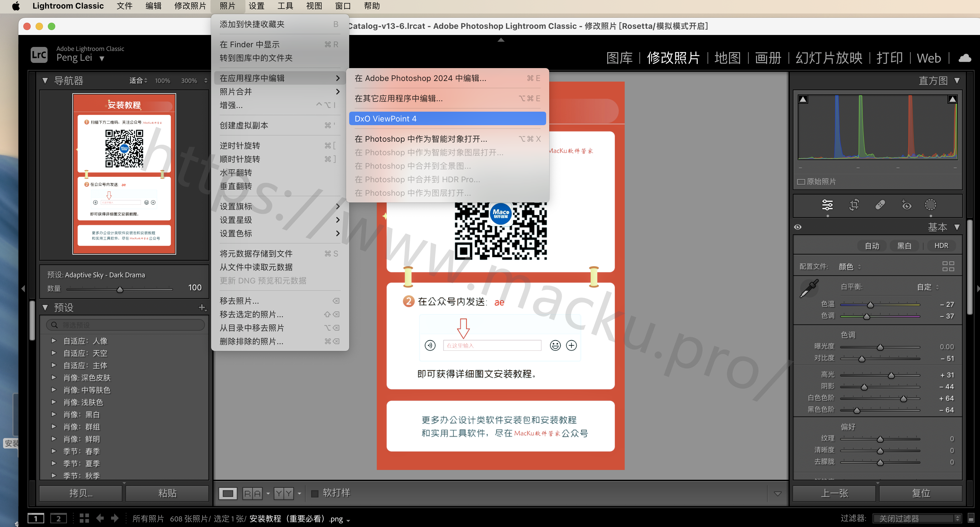The height and width of the screenshot is (527, 980).
Task: Select the Red eye correction tool
Action: [x=906, y=205]
